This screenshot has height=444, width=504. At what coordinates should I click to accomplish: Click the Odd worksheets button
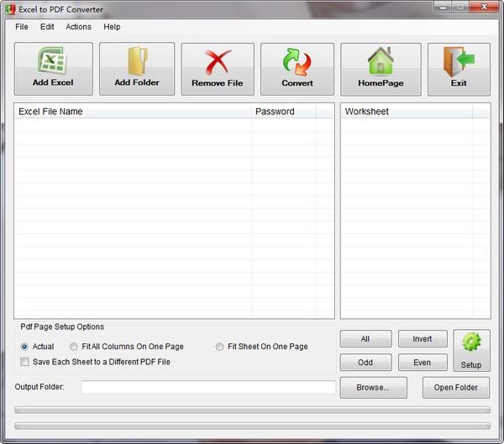pos(365,363)
